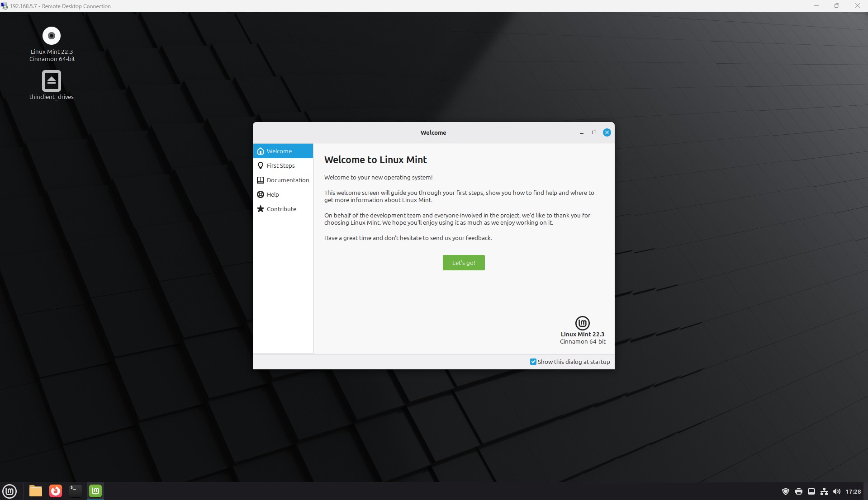Select First Steps in the sidebar
This screenshot has height=500, width=868.
(280, 165)
